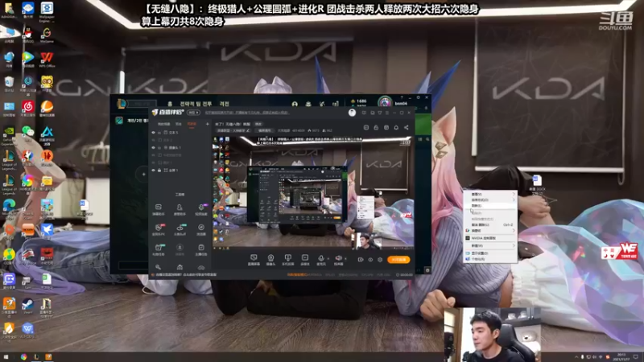
Task: Select the Recycle Bin desktop icon
Action: point(9,83)
